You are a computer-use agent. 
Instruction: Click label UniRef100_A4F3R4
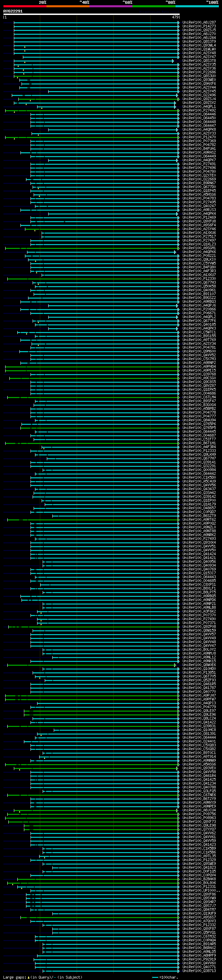tap(199, 447)
